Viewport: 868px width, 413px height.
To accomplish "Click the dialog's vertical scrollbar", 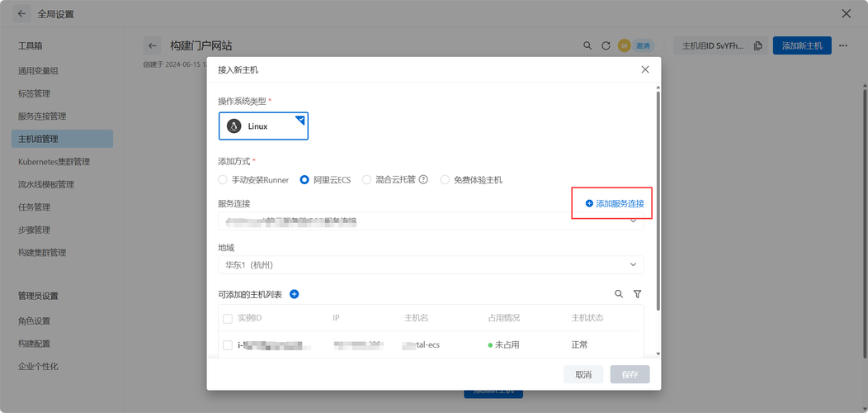I will [x=658, y=201].
